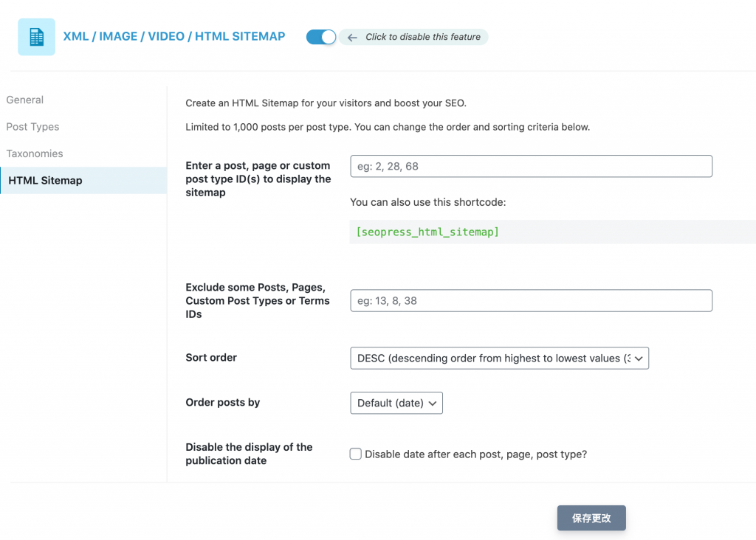Click the 'Click to disable this feature' hint

423,37
